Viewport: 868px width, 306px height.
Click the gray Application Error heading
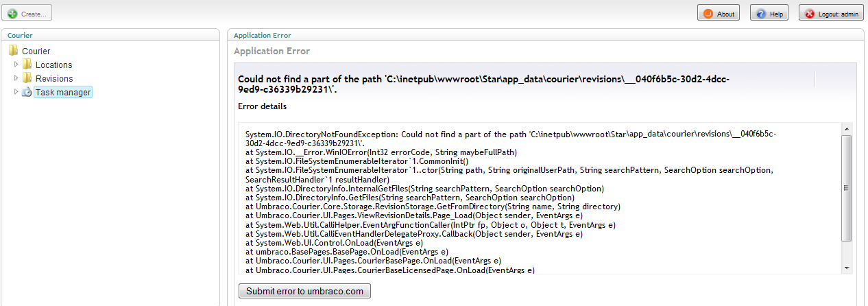tap(272, 51)
